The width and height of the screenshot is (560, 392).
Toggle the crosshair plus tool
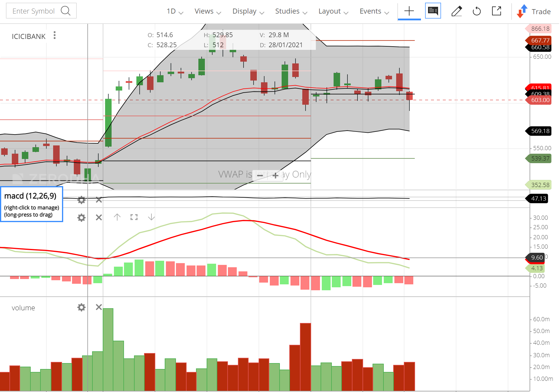(x=409, y=11)
